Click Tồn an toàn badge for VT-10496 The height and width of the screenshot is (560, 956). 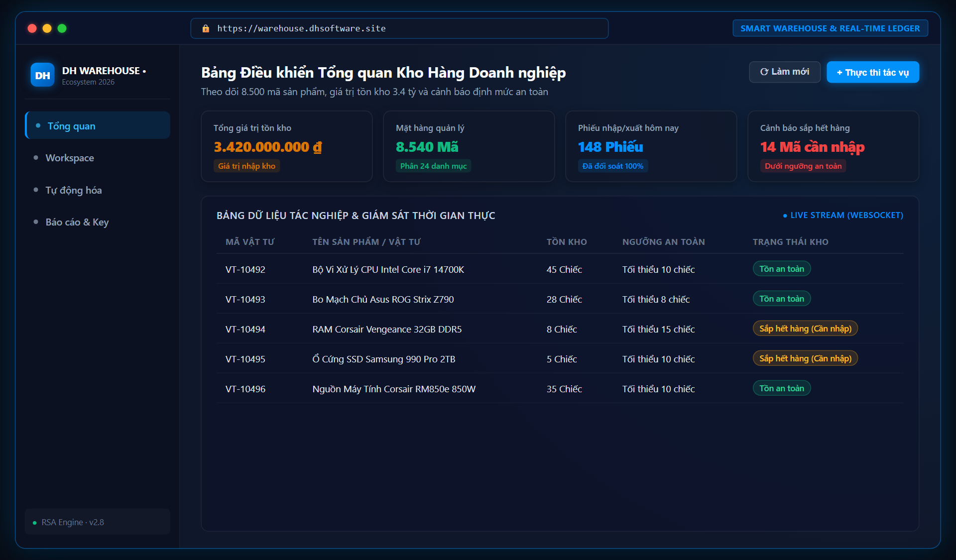pos(782,388)
